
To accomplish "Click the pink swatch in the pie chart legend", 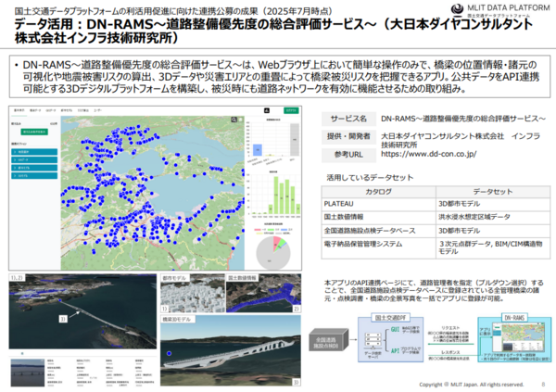I will [258, 230].
